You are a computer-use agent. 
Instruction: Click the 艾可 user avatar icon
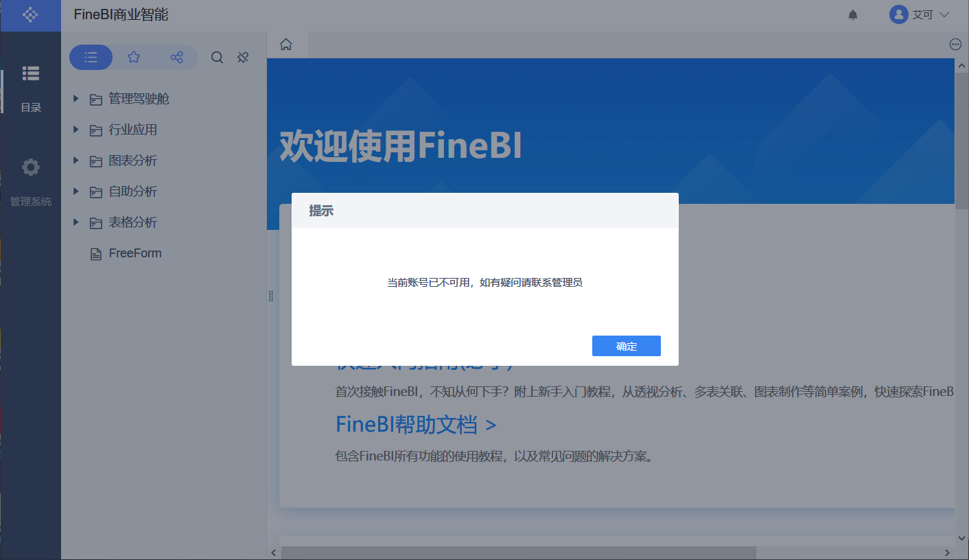[898, 14]
